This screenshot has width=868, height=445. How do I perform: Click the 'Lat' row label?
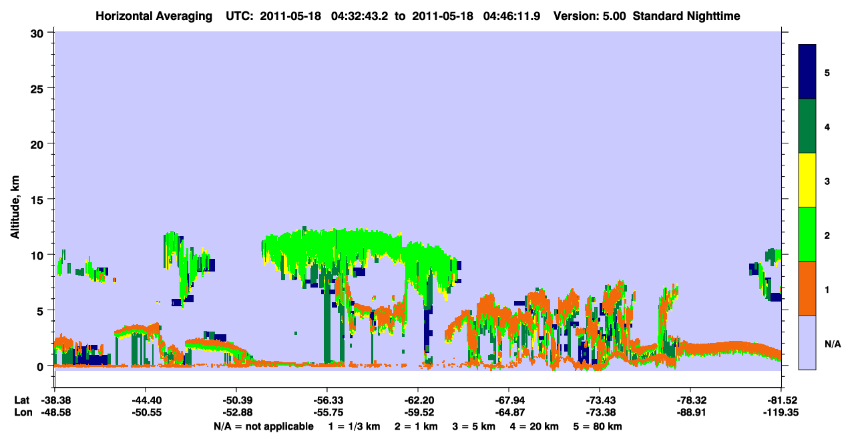(22, 400)
